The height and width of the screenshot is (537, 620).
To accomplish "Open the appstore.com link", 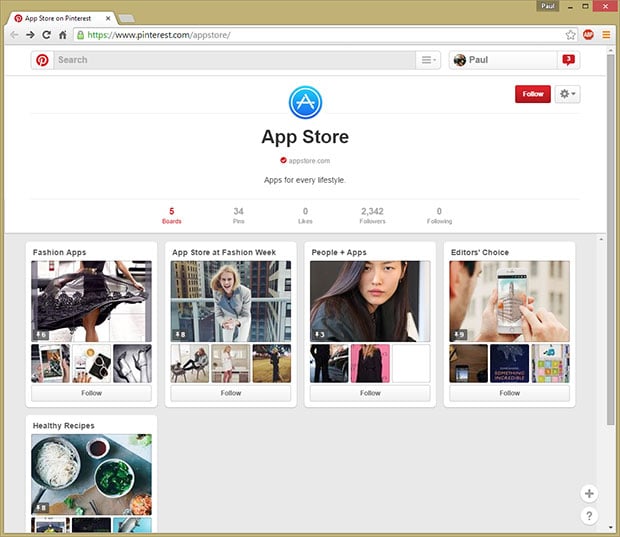I will point(309,161).
